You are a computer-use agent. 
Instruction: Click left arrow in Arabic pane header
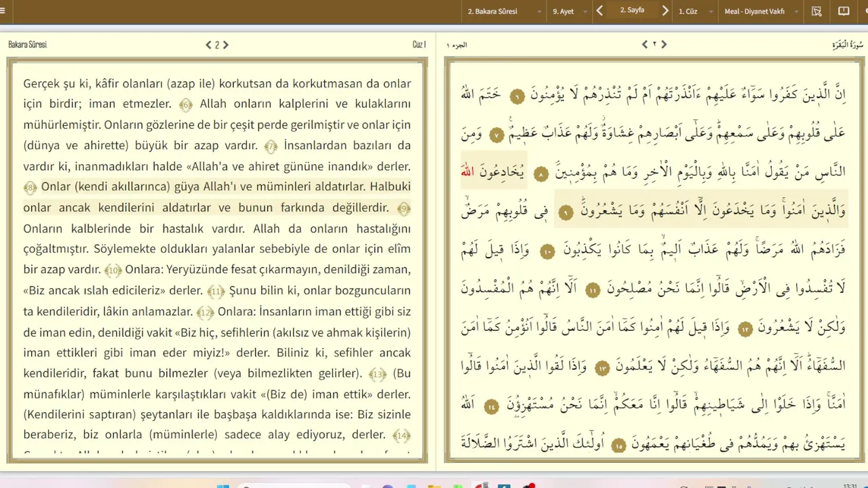point(645,45)
